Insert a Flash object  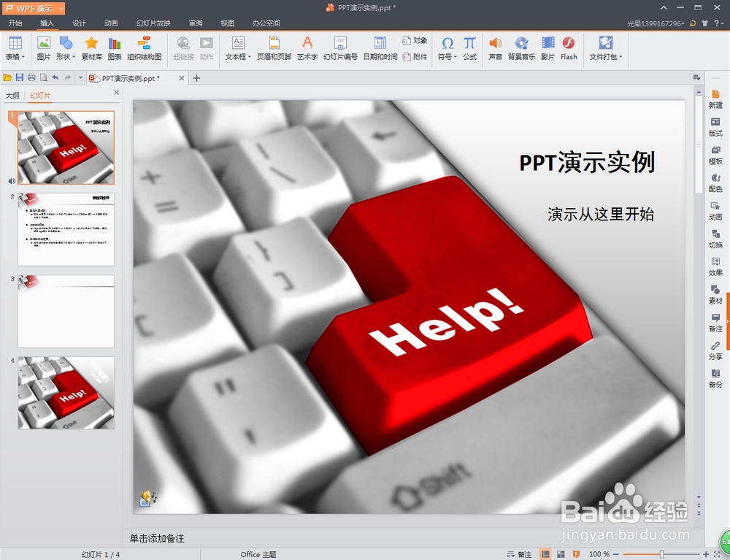point(569,48)
